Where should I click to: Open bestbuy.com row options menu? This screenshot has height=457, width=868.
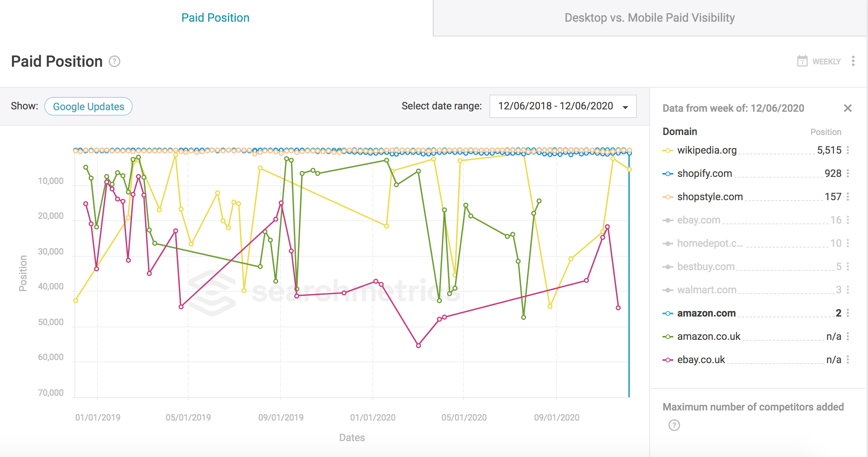(848, 267)
